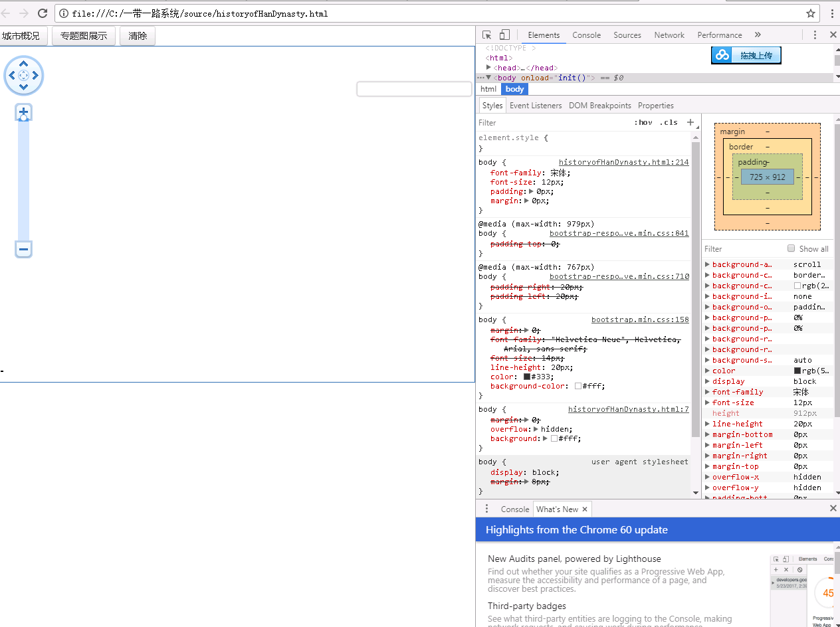Toggle the device toolbar icon in DevTools
The height and width of the screenshot is (627, 840).
click(504, 35)
